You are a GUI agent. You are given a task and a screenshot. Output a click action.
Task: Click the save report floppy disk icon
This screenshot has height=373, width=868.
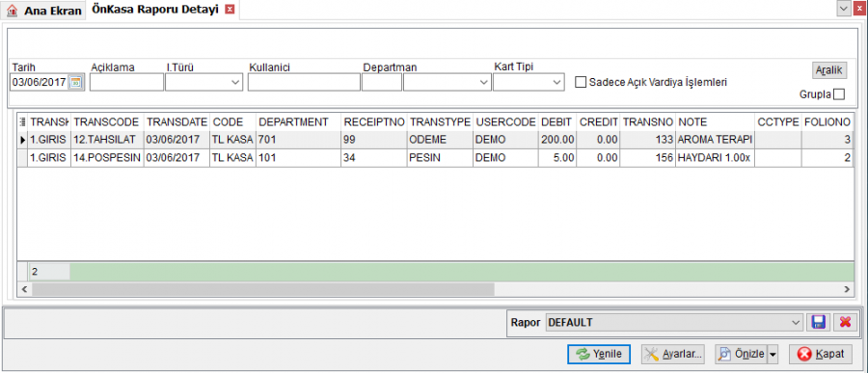click(x=818, y=322)
